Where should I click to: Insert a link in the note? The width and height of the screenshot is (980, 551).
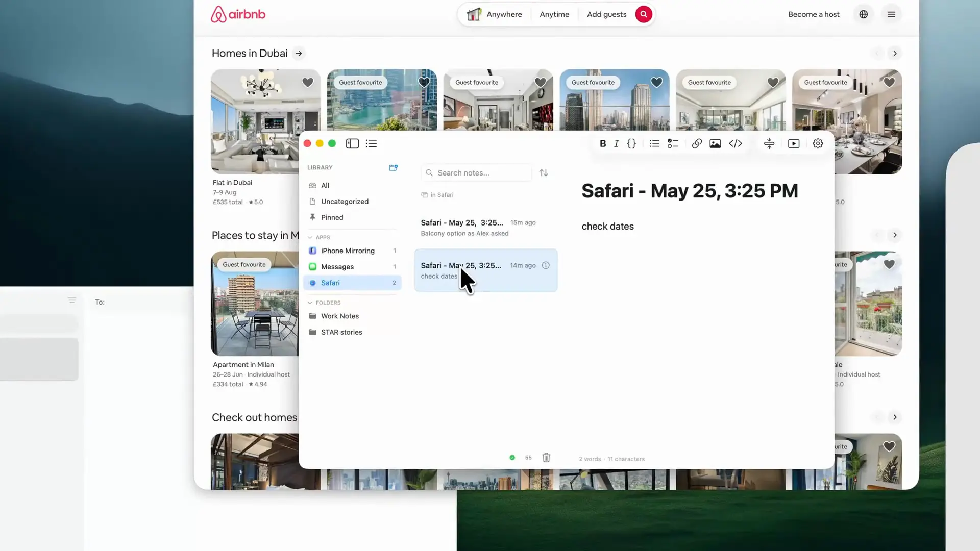point(697,144)
